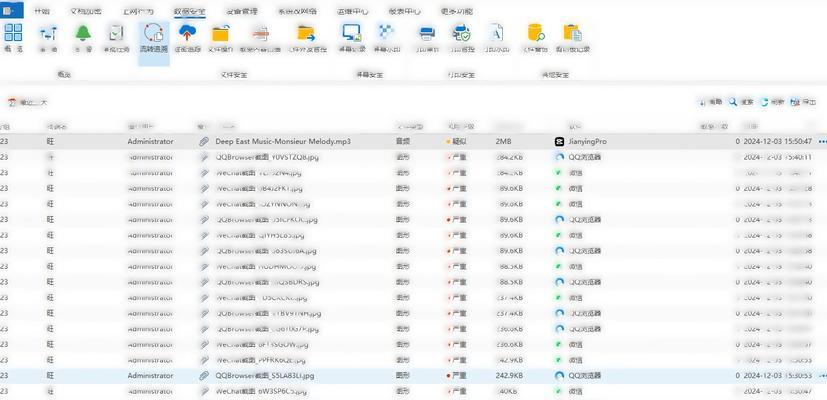Select the blue slider settings ribbon icon
Screen dimensions: 827x400
48,34
